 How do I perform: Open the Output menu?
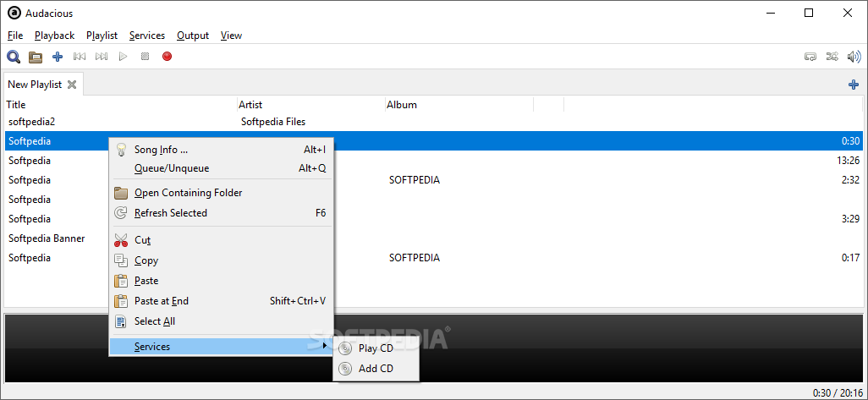click(x=193, y=36)
